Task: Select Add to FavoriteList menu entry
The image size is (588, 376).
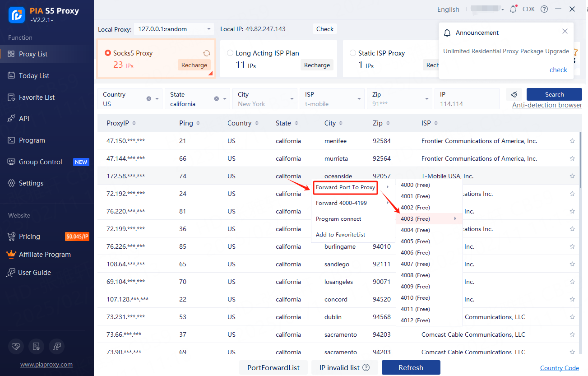Action: pyautogui.click(x=340, y=234)
